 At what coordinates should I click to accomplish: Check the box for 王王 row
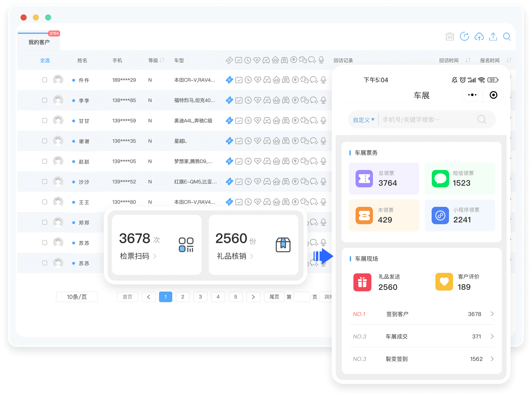click(x=44, y=202)
